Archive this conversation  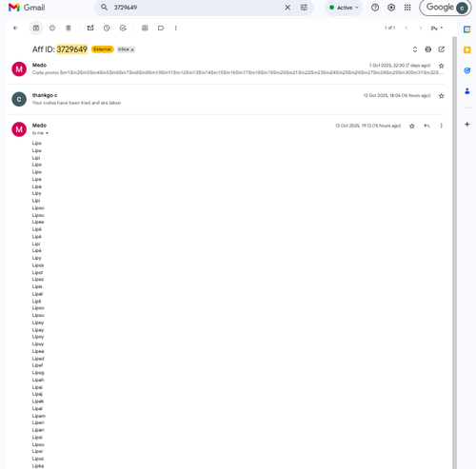(x=36, y=28)
